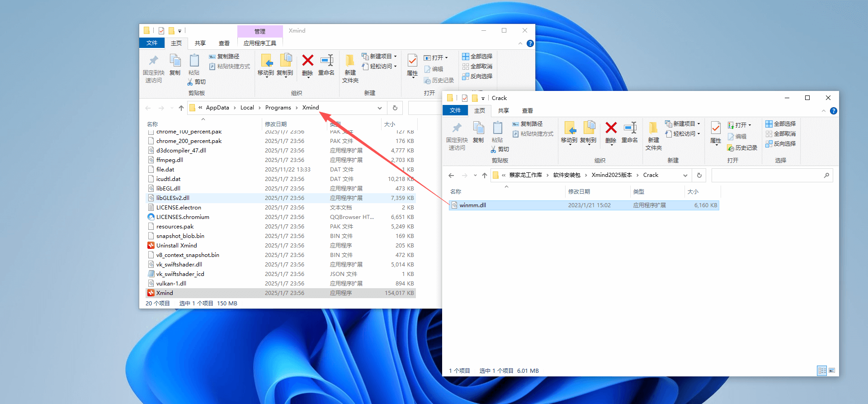
Task: Expand Open (打开) dropdown in Crack window
Action: [750, 125]
